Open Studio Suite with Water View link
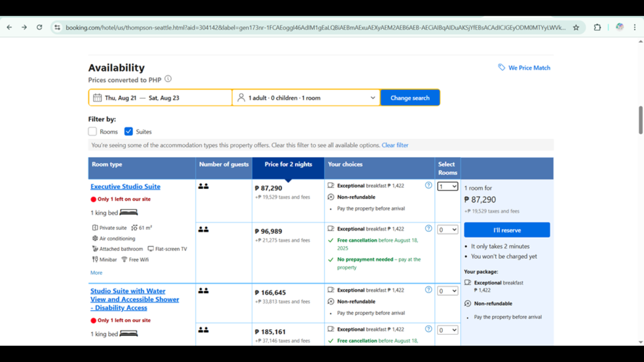 (x=135, y=299)
